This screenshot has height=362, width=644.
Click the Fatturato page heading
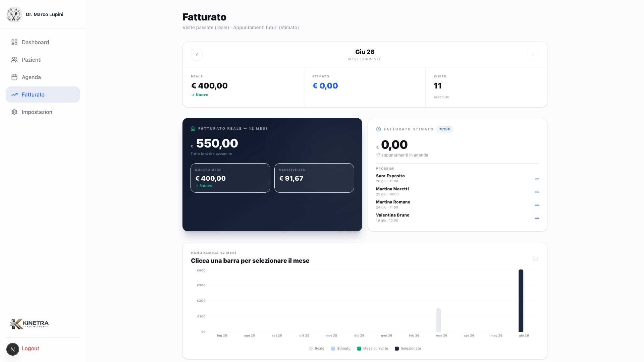(204, 17)
